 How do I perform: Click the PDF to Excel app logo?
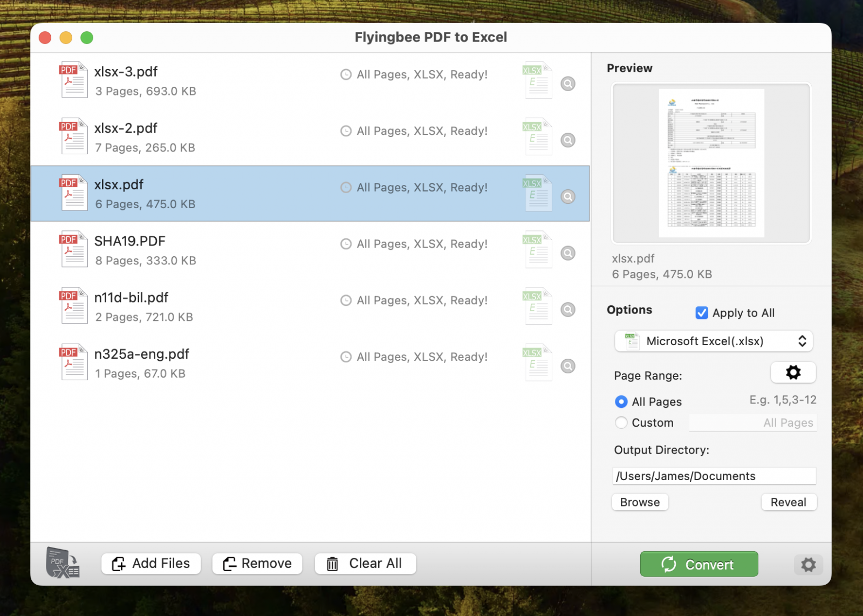(63, 563)
